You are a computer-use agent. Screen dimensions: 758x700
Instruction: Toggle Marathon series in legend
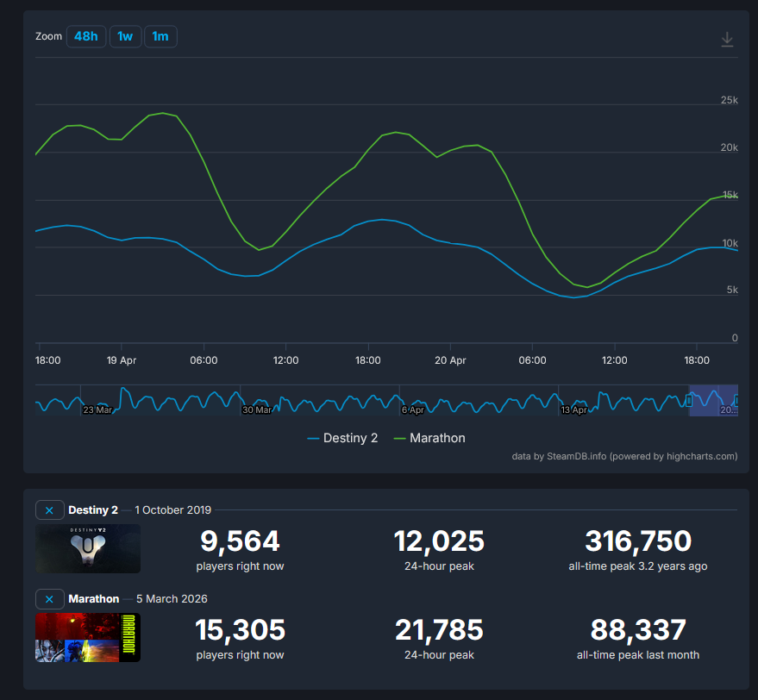(429, 438)
